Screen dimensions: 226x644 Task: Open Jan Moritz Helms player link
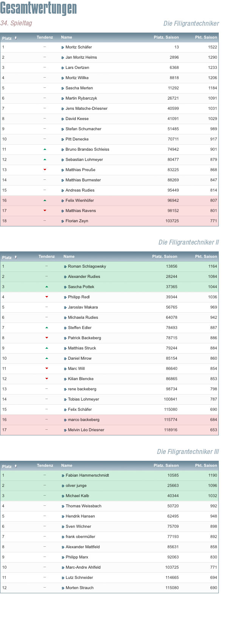[x=81, y=58]
